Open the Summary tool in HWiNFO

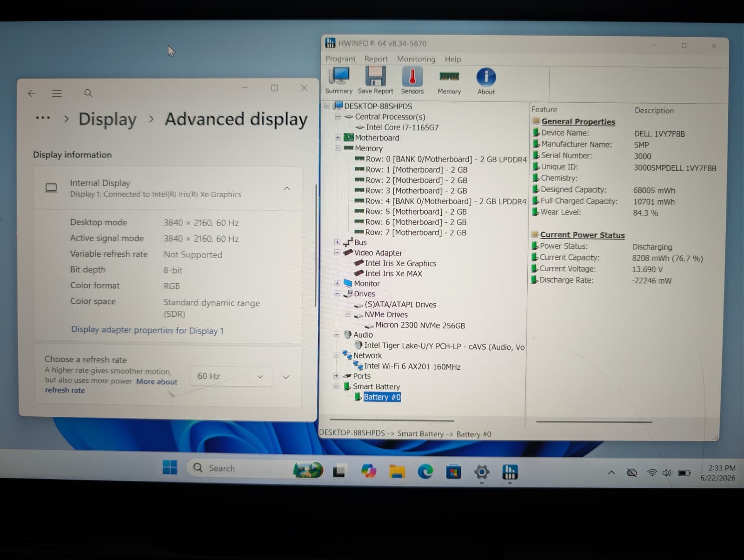click(339, 80)
